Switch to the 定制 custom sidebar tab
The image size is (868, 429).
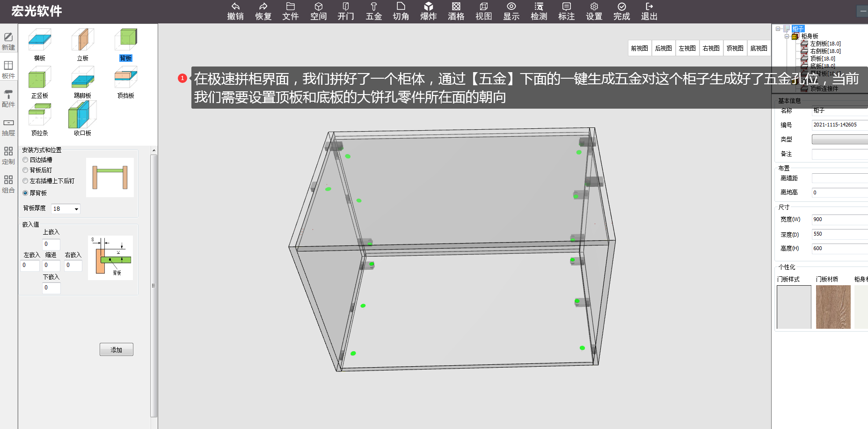8,155
